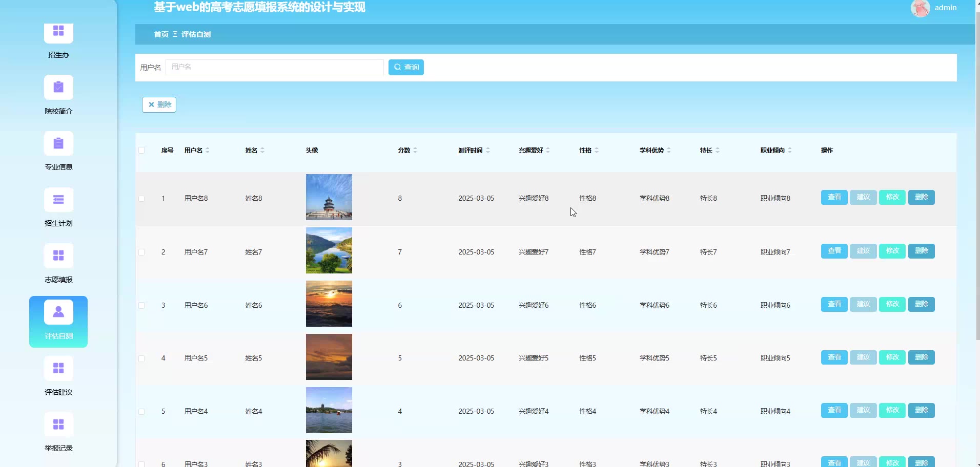Open the 招生计划 sidebar icon
Image resolution: width=980 pixels, height=467 pixels.
click(x=58, y=200)
